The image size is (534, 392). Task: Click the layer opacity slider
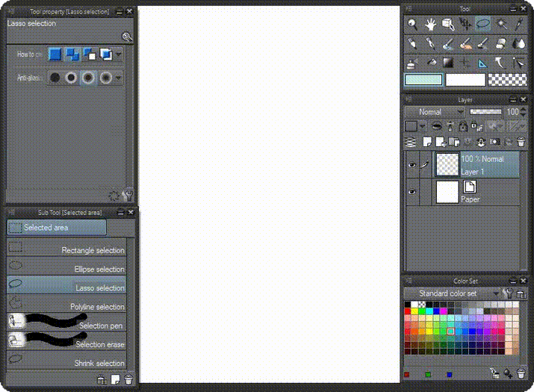(x=485, y=112)
